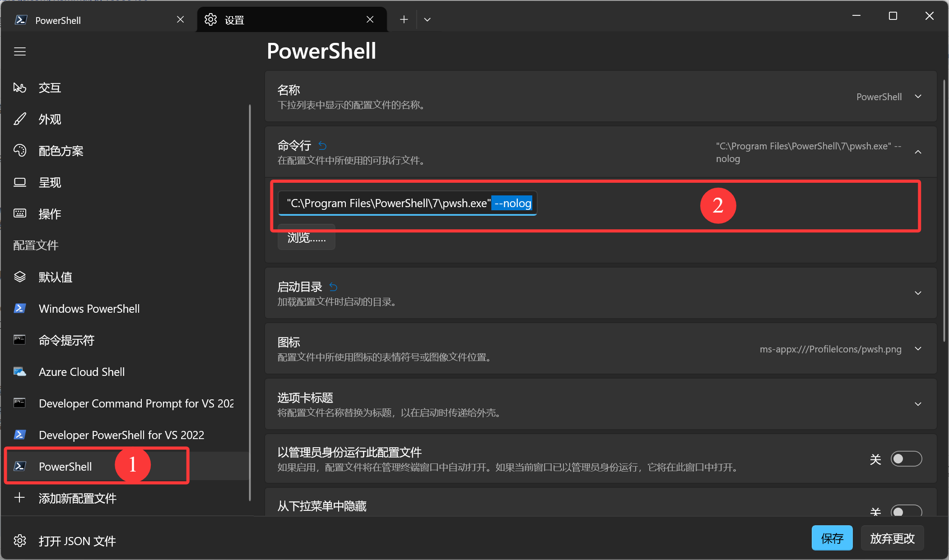This screenshot has height=560, width=949.
Task: Click the 打开 JSON 文件 gear icon
Action: coord(20,541)
